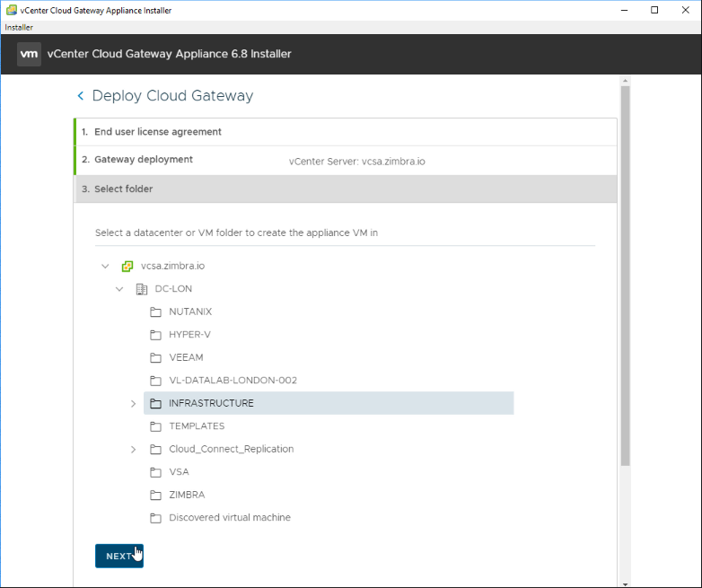
Task: Click the folder icon beside VL-DATALAB-LONDON-002
Action: [x=155, y=381]
